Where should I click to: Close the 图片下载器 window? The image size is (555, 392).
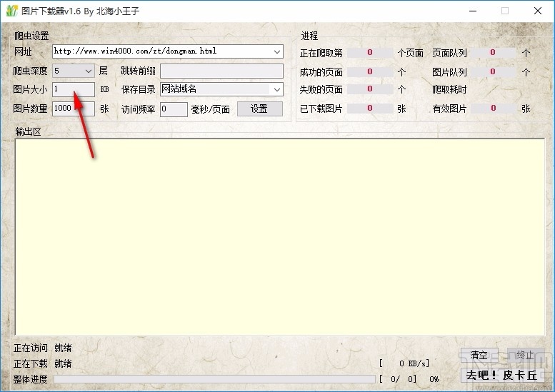point(538,11)
